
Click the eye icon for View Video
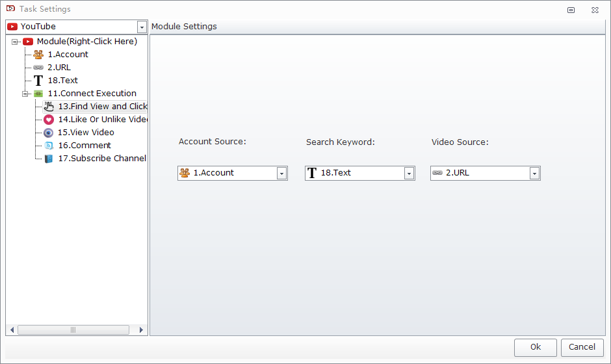(48, 133)
